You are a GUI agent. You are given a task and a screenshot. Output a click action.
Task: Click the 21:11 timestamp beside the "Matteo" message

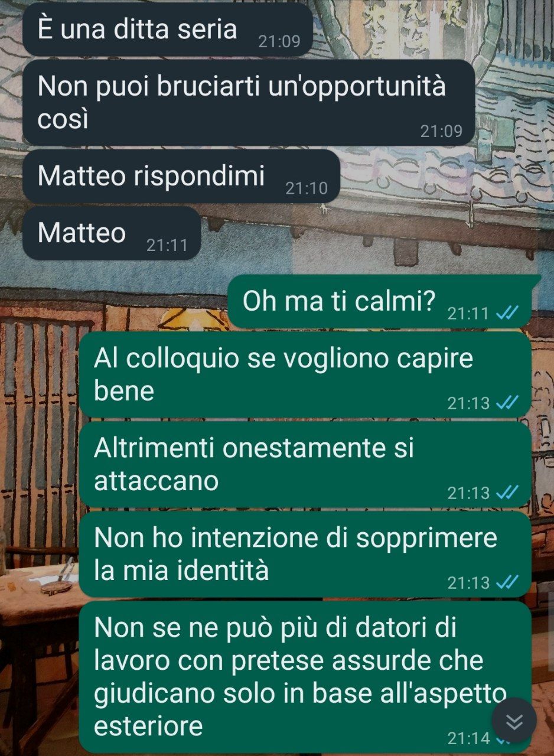pos(167,246)
